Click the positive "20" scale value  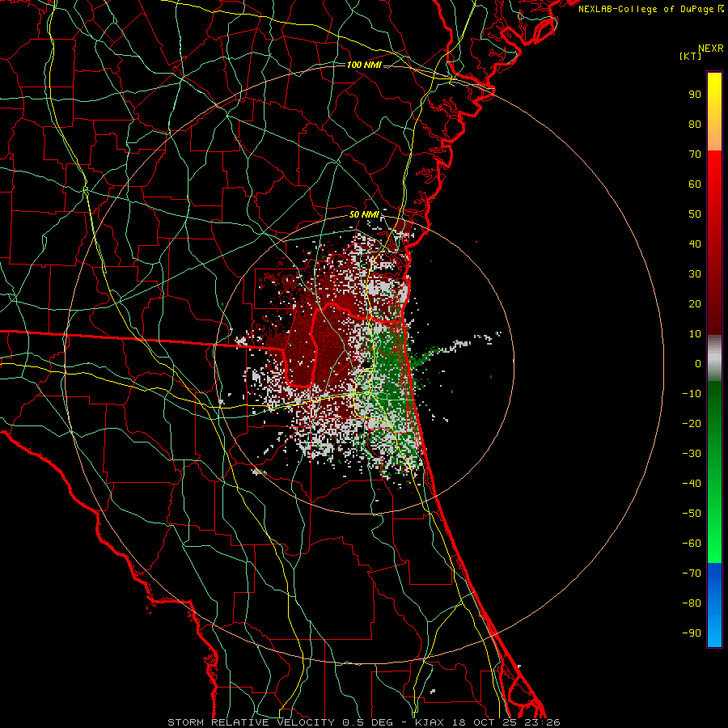point(695,304)
